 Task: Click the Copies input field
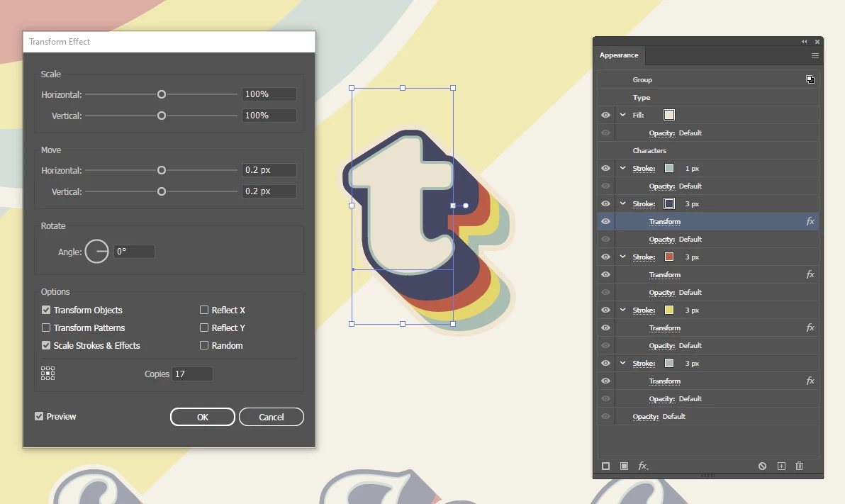(x=192, y=374)
